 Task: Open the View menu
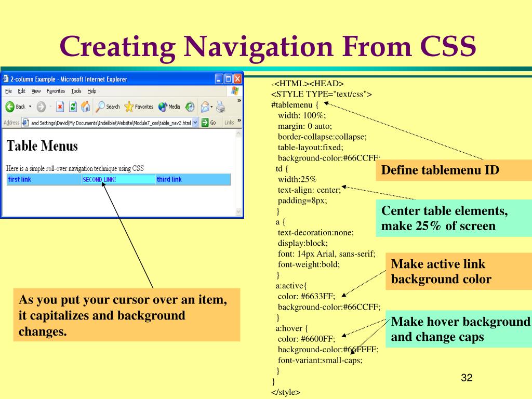pyautogui.click(x=36, y=91)
